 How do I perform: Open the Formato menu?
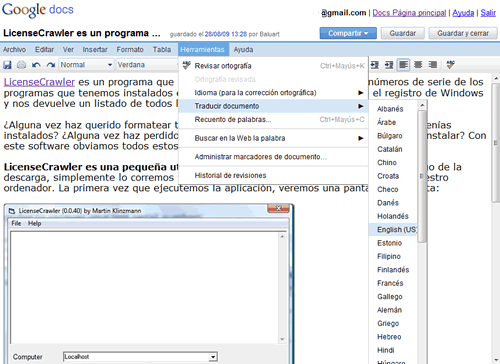point(130,50)
